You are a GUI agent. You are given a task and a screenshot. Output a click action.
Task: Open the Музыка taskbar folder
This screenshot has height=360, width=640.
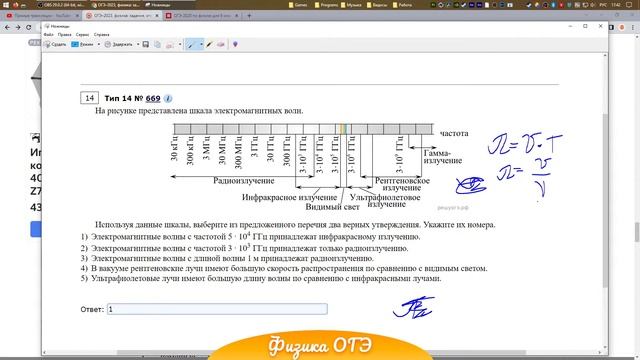point(351,5)
